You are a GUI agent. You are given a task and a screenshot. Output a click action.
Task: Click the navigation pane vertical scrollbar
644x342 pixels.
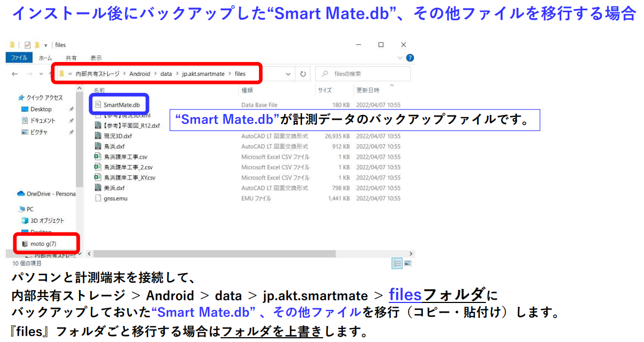[x=80, y=141]
